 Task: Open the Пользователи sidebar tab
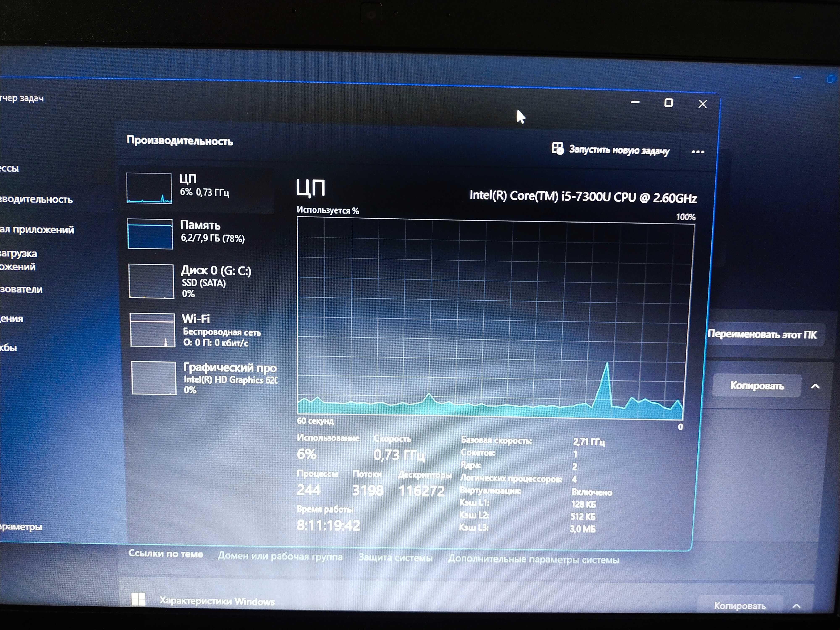pos(21,289)
